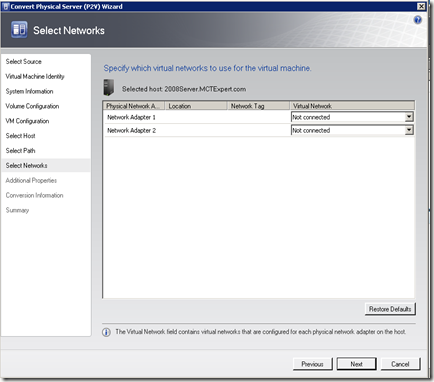Go to the VM Configuration step

(x=27, y=121)
